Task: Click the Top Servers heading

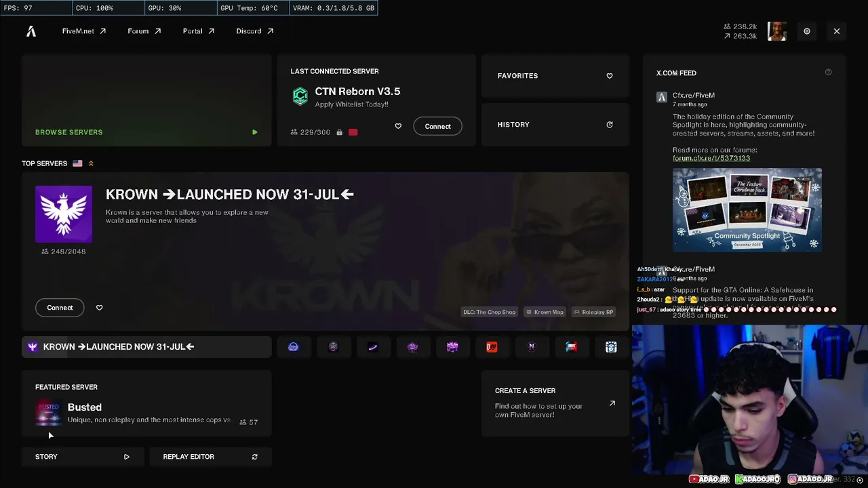Action: [44, 163]
